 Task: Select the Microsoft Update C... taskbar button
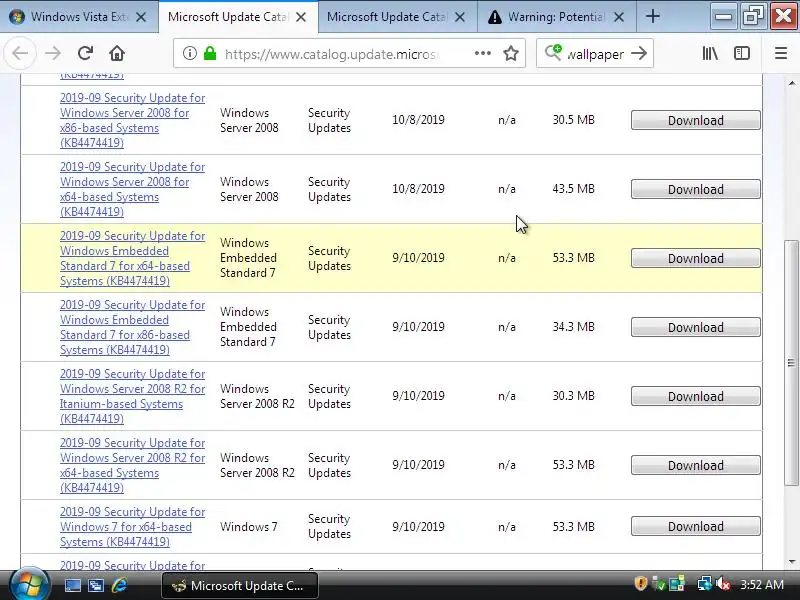240,586
